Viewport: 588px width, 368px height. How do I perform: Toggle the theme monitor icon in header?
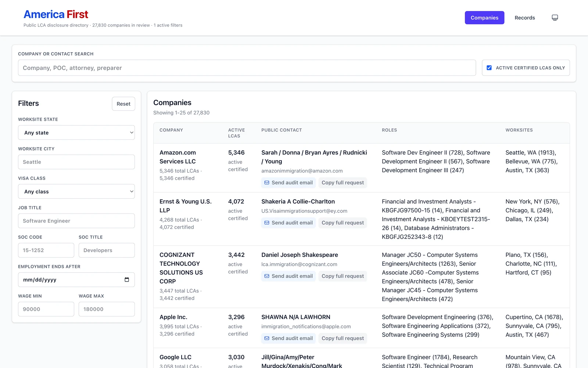coord(555,18)
